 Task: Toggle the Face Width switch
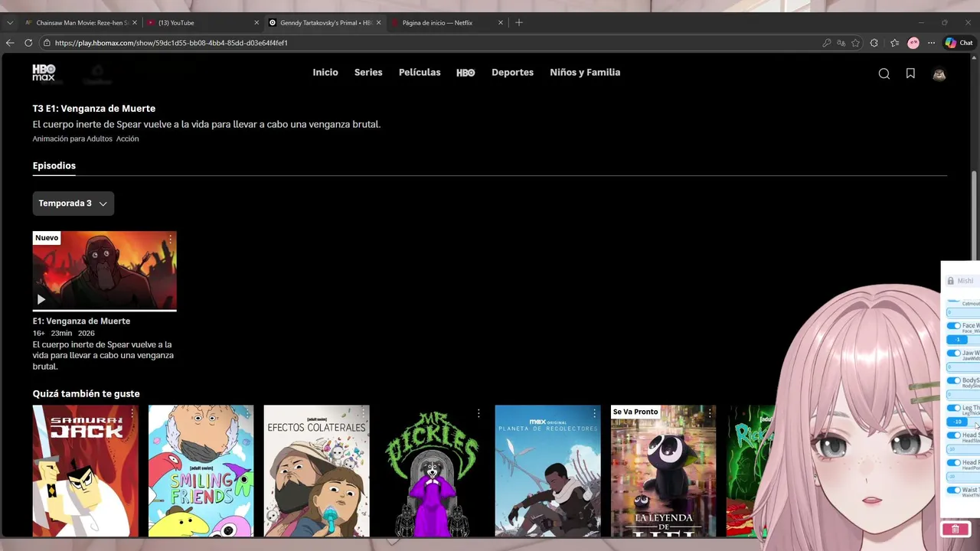click(x=953, y=326)
